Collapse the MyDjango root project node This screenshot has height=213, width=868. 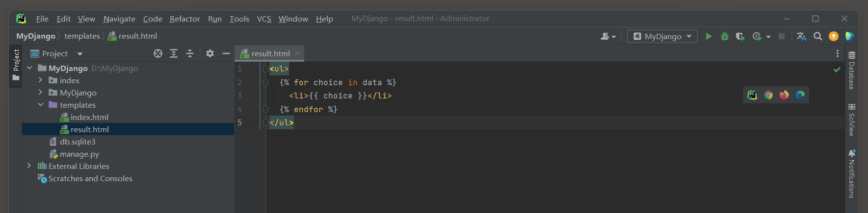[29, 68]
